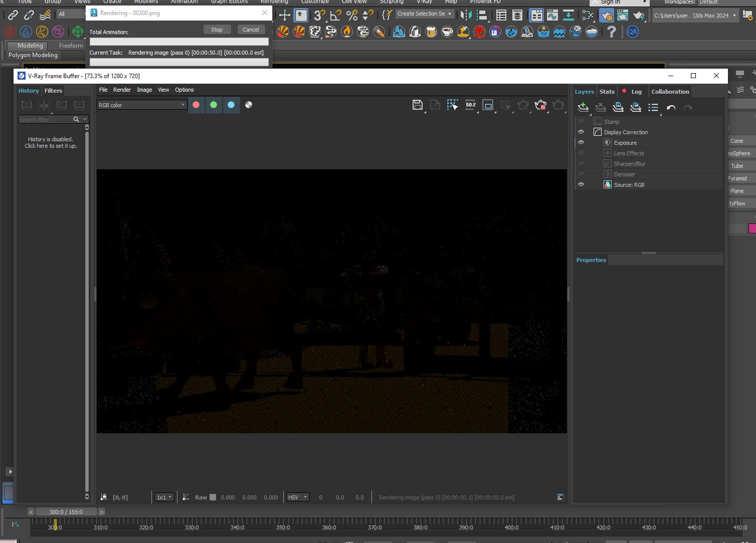Screen dimensions: 756x543
Task: Enable the Denoiser layer visibility
Action: pyautogui.click(x=581, y=174)
